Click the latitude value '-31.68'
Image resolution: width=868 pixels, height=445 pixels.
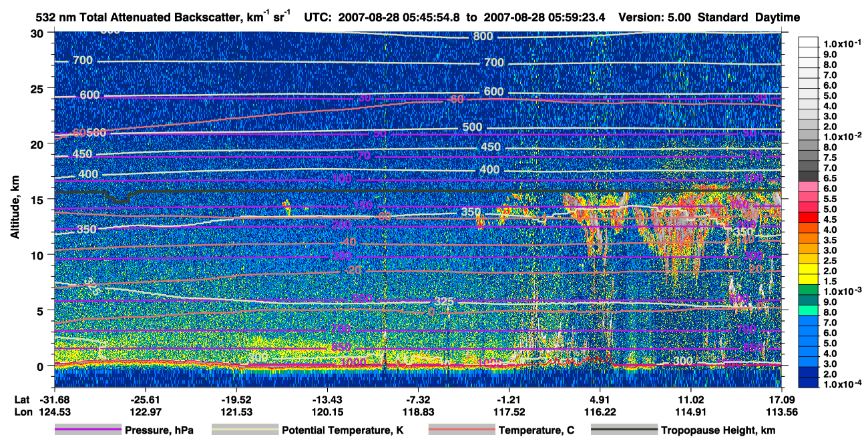[55, 399]
